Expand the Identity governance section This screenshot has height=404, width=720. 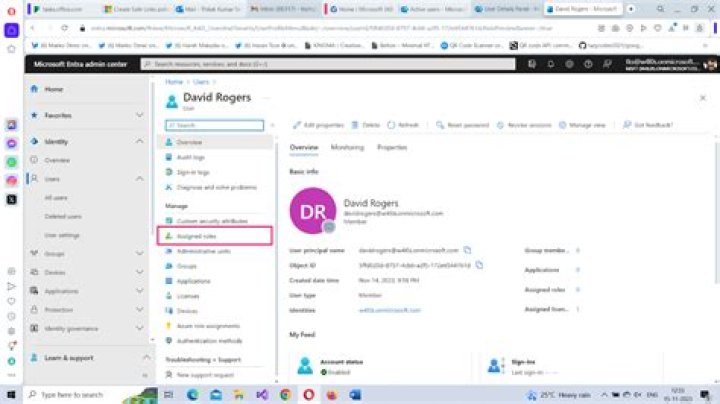click(x=139, y=328)
